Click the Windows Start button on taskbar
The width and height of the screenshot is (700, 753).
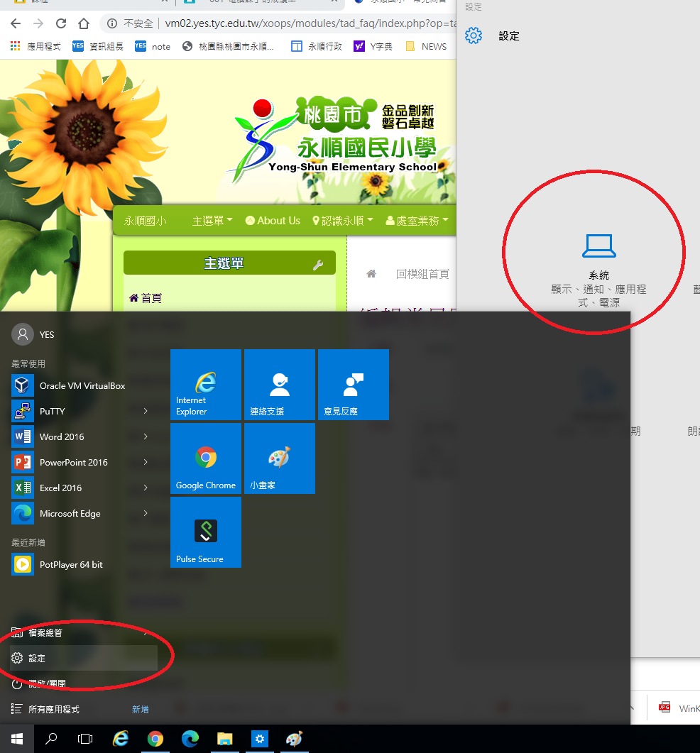tap(17, 739)
